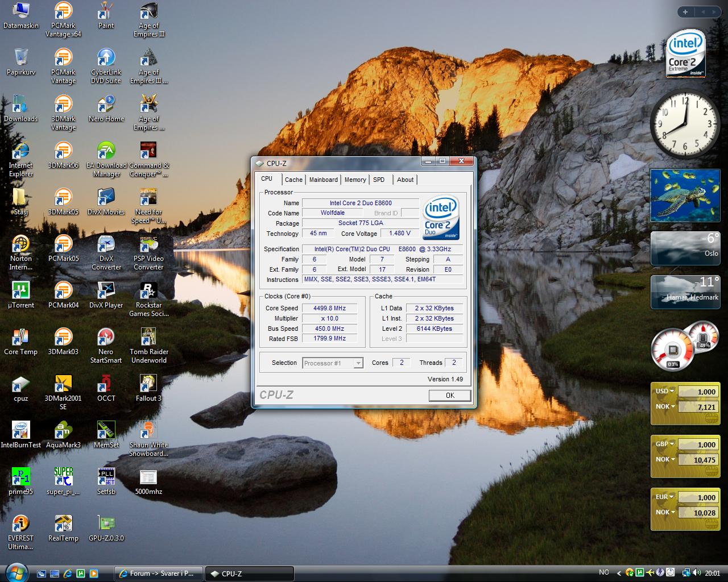The width and height of the screenshot is (728, 582).
Task: Click the sidebar add gadget plus button
Action: [685, 11]
